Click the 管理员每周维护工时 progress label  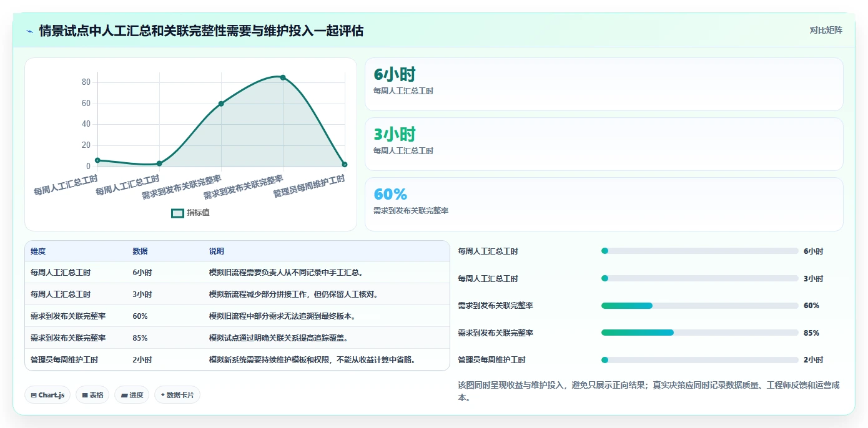(491, 360)
